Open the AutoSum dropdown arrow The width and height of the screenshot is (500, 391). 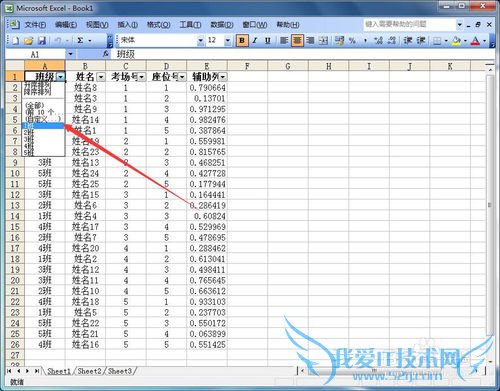coord(90,41)
